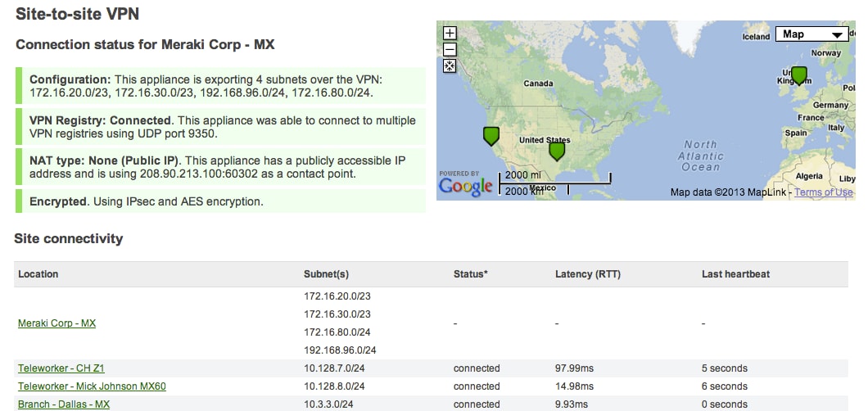Open the Terms of Use link
Image resolution: width=868 pixels, height=411 pixels.
[823, 192]
